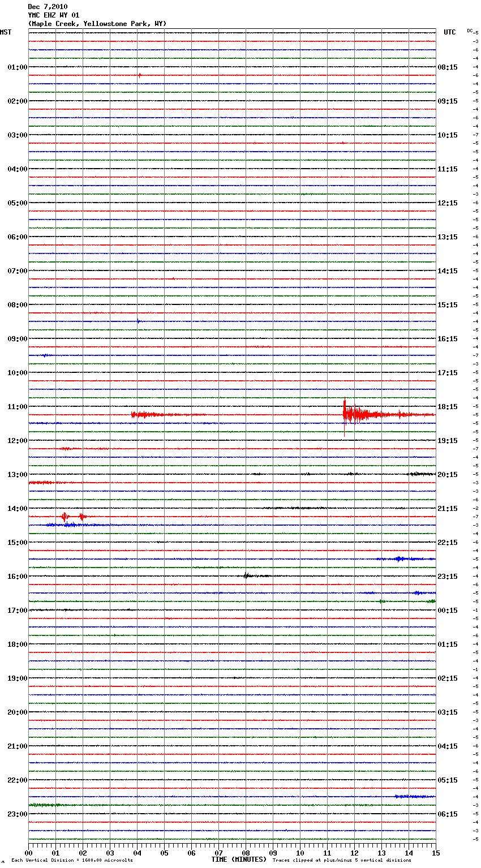Click the date text 'Dec 7,2010'

pyautogui.click(x=48, y=7)
